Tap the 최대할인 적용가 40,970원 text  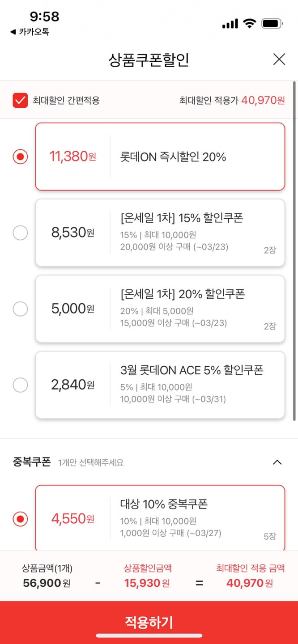coord(232,100)
